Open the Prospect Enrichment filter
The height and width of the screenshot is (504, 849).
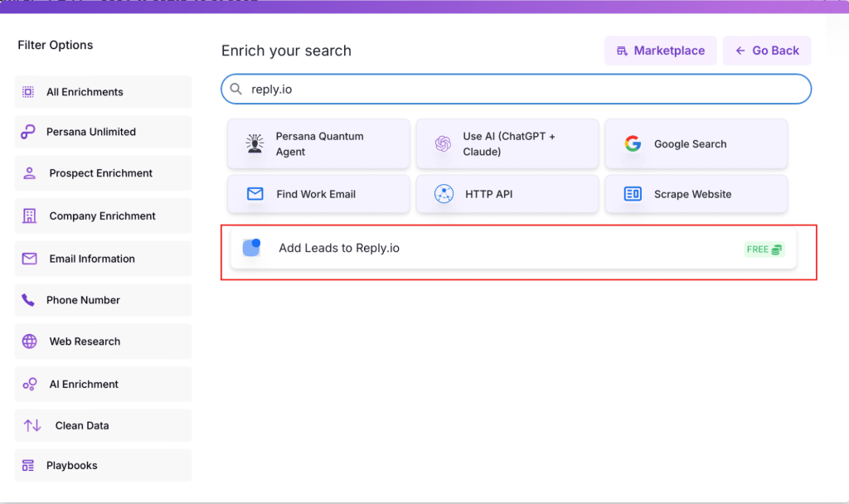tap(104, 172)
